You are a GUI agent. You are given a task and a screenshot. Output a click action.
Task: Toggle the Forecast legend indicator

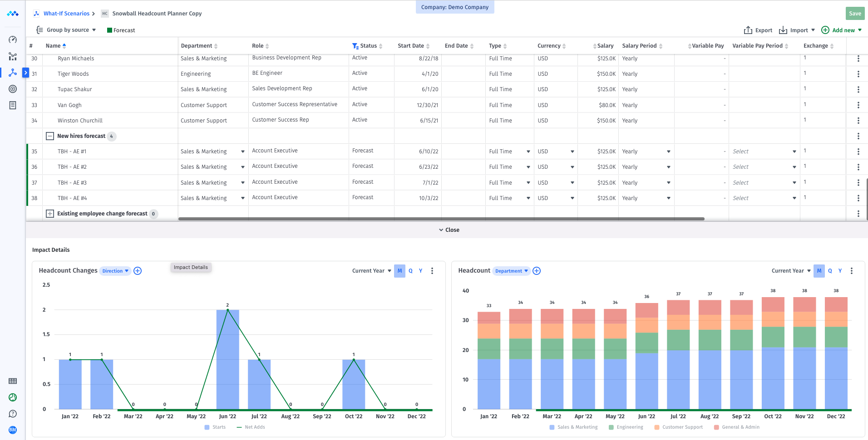(x=121, y=30)
